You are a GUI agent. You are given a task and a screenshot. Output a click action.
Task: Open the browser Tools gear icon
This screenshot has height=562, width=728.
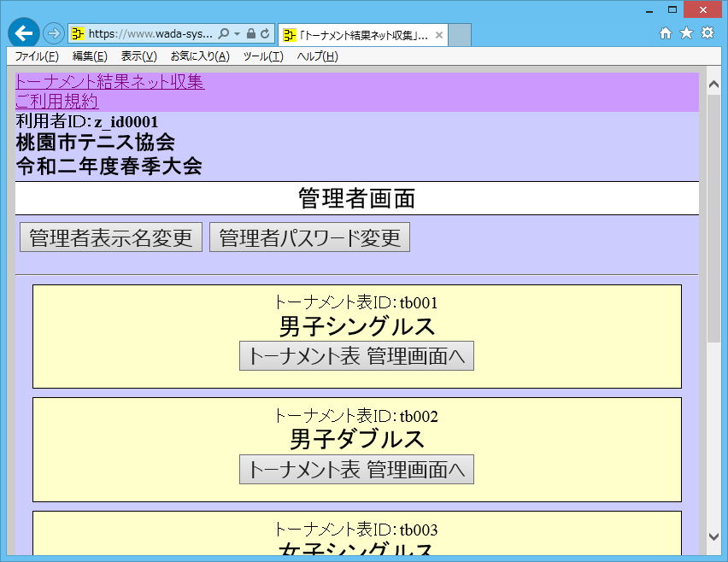707,33
